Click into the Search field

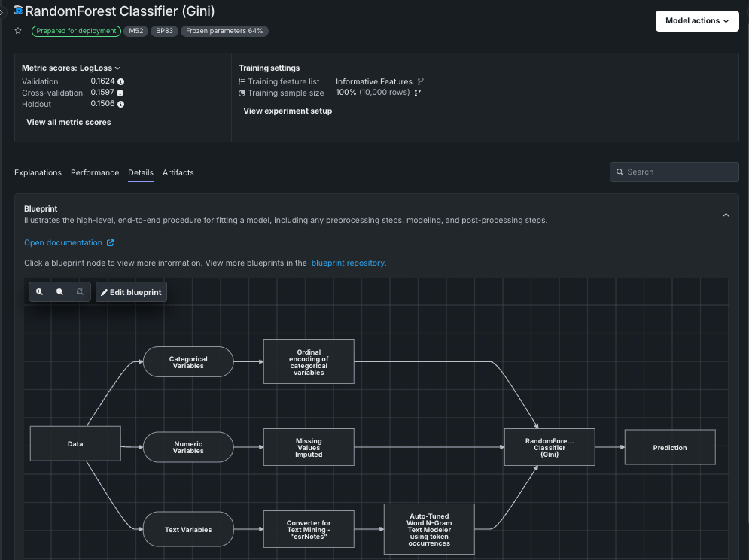[674, 172]
